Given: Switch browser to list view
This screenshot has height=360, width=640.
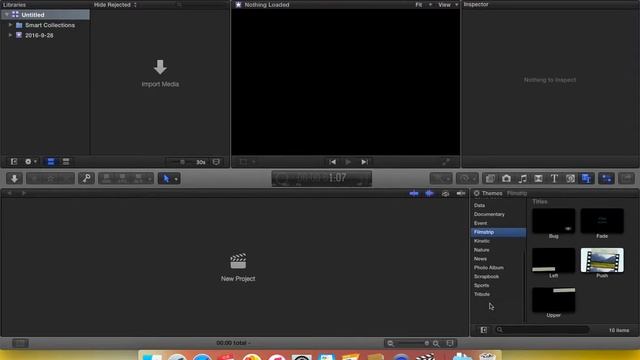Looking at the screenshot, I should [66, 162].
